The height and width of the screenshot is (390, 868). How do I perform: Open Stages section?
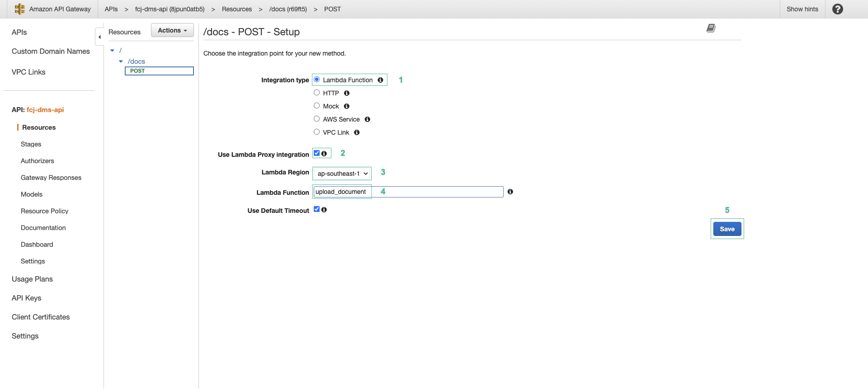31,144
